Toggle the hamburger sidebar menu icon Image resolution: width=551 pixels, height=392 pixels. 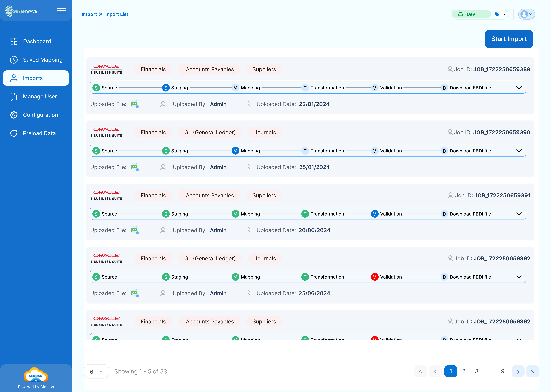[x=62, y=11]
